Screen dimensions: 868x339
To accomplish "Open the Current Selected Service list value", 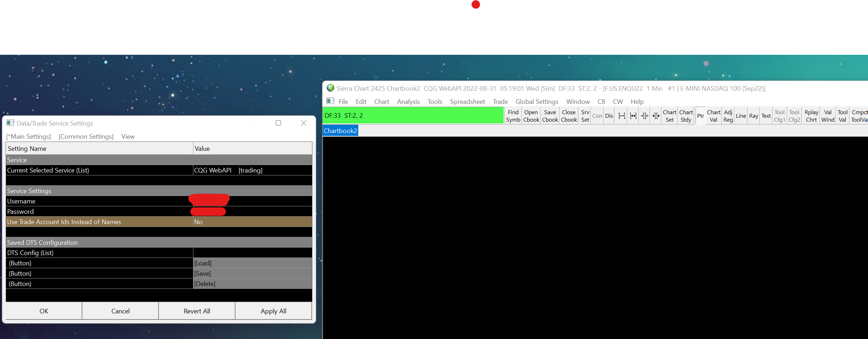I will tap(253, 170).
